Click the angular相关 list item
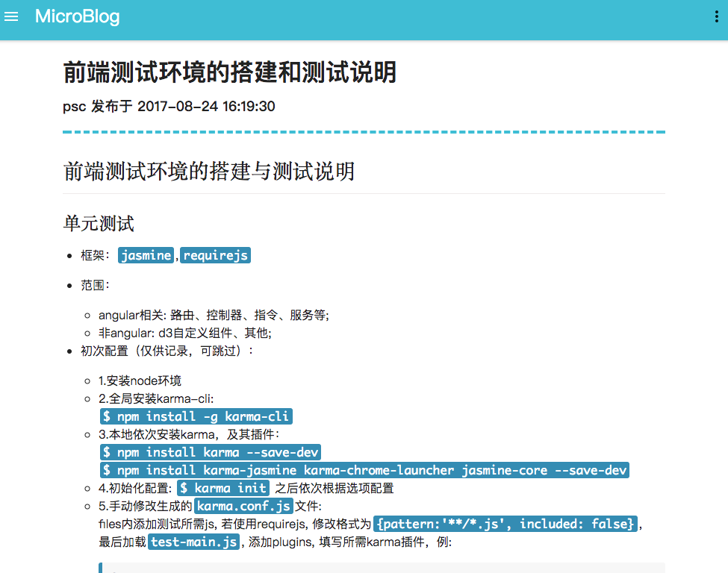The image size is (728, 573). (214, 316)
